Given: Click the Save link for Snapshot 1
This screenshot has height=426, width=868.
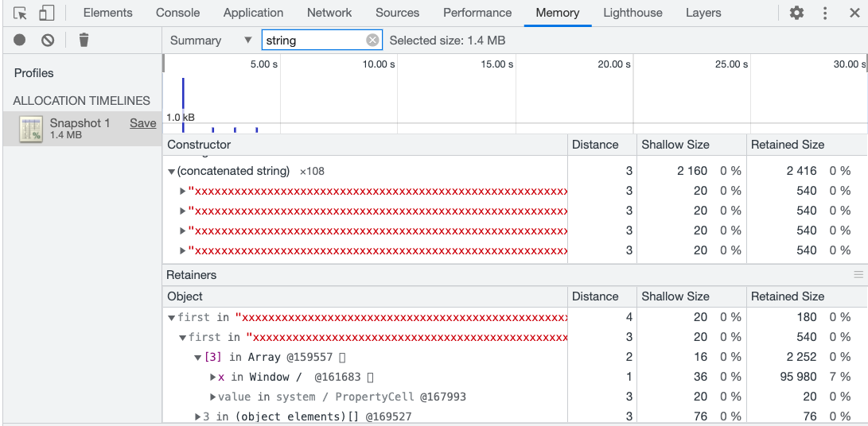Looking at the screenshot, I should pyautogui.click(x=143, y=123).
